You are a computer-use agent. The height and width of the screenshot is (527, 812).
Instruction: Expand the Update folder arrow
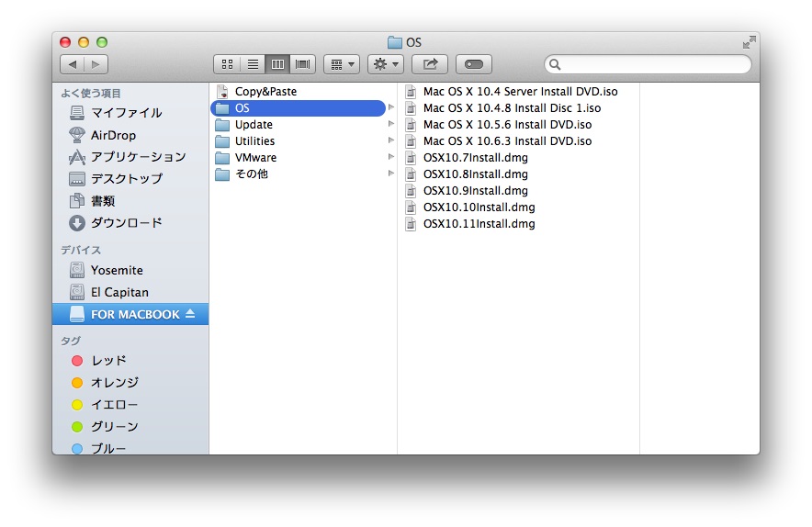[391, 124]
